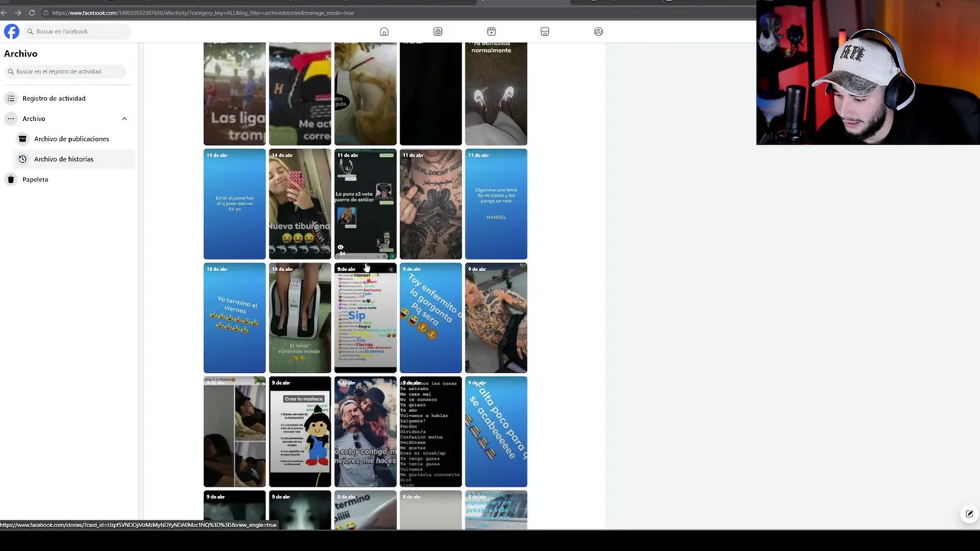The image size is (980, 551).
Task: Open story 'Error al pana fue el q puso eso'
Action: tap(234, 204)
